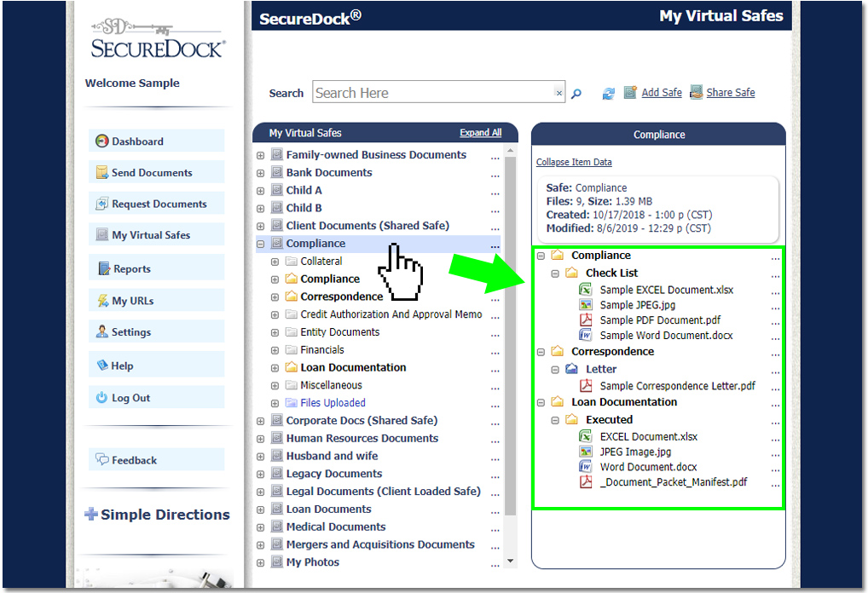Select the Human Resources Documents safe
Image resolution: width=868 pixels, height=593 pixels.
362,438
